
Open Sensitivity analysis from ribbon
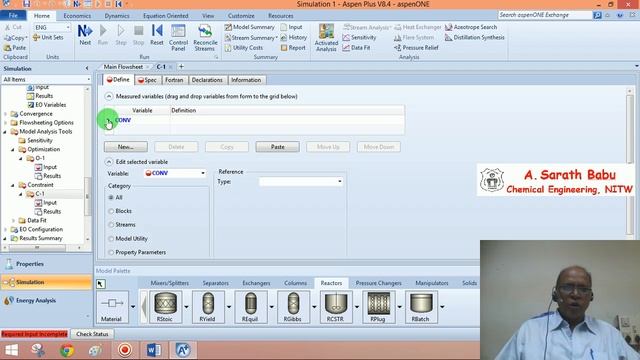359,37
